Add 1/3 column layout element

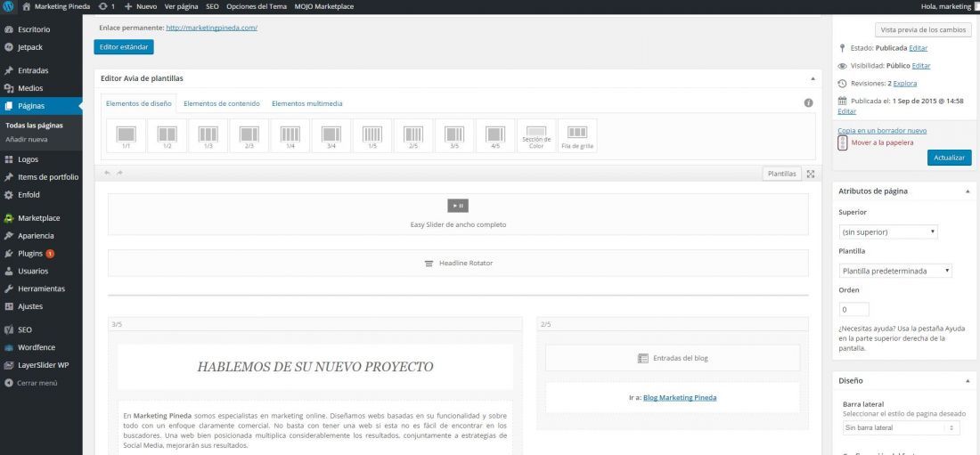pyautogui.click(x=208, y=135)
